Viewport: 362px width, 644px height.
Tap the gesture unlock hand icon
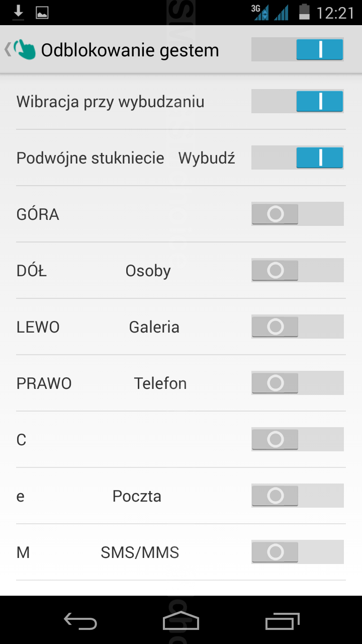click(25, 50)
